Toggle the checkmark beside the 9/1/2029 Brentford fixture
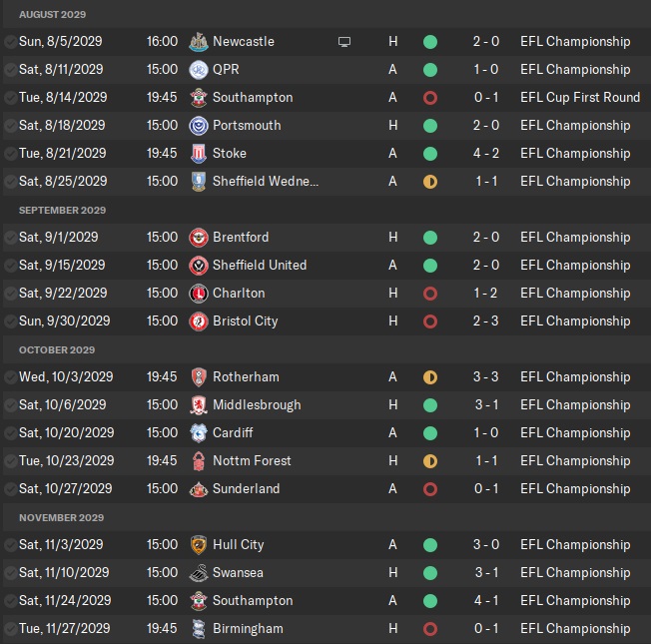651x644 pixels. [10, 238]
